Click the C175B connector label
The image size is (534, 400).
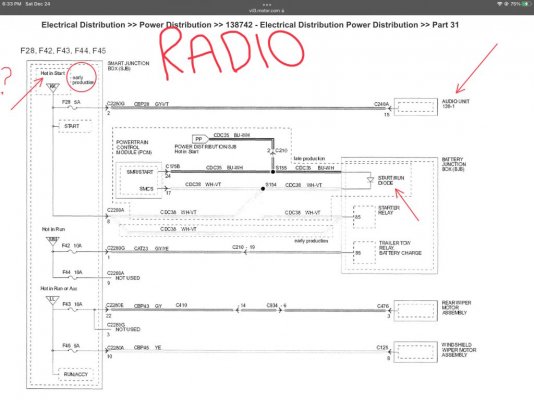click(x=173, y=166)
